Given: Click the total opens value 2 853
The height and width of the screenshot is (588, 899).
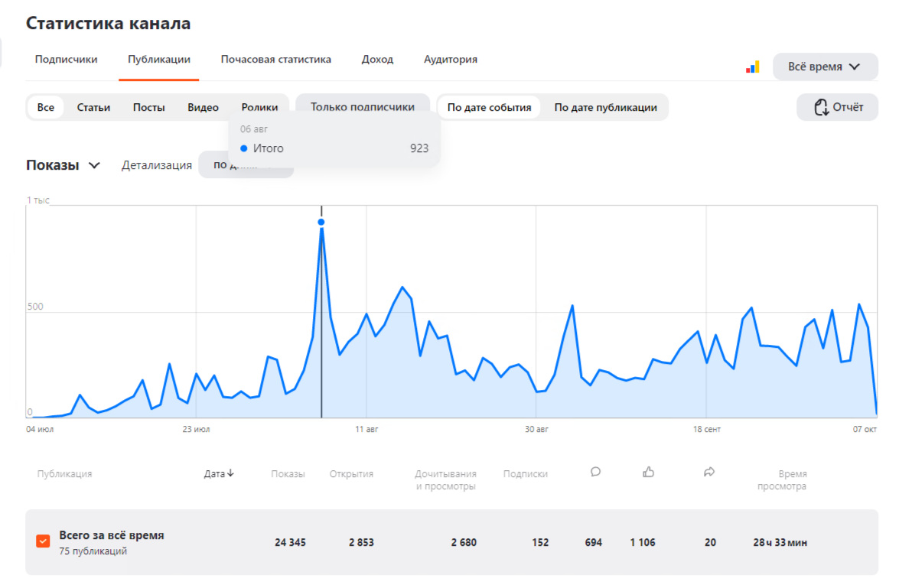Looking at the screenshot, I should point(361,542).
